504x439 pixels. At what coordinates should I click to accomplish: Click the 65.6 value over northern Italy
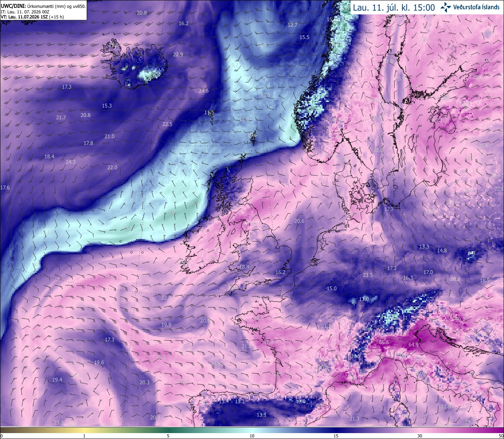coord(384,343)
